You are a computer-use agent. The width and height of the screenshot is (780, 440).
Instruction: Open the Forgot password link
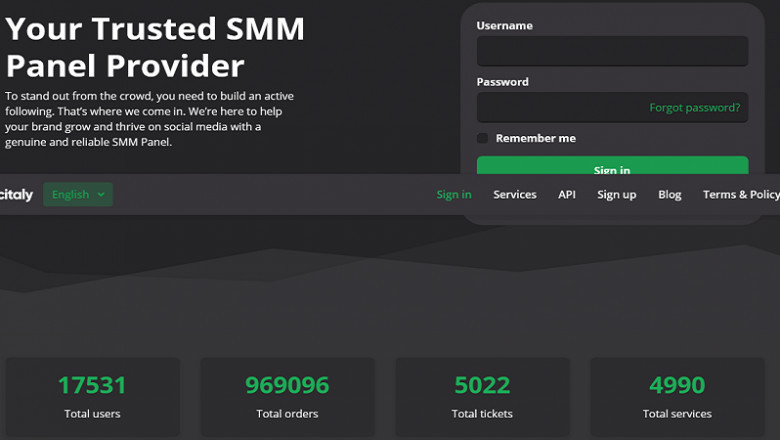(694, 107)
